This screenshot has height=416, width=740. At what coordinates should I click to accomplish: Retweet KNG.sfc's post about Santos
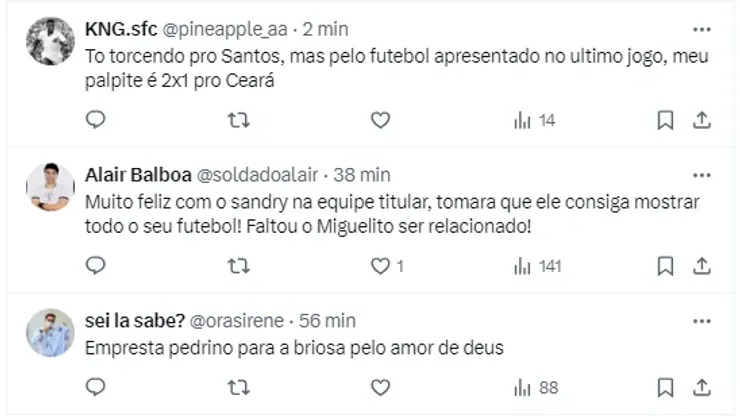237,120
